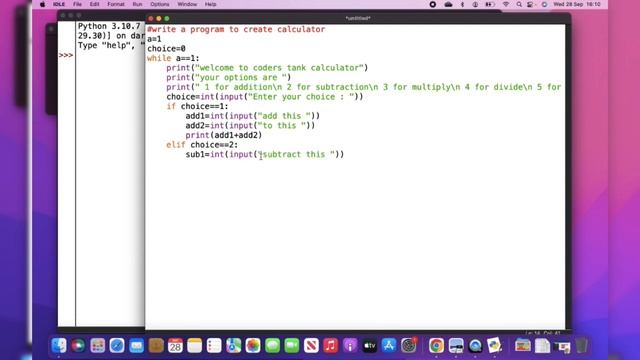Click the 'subtract this' input line

(x=265, y=154)
